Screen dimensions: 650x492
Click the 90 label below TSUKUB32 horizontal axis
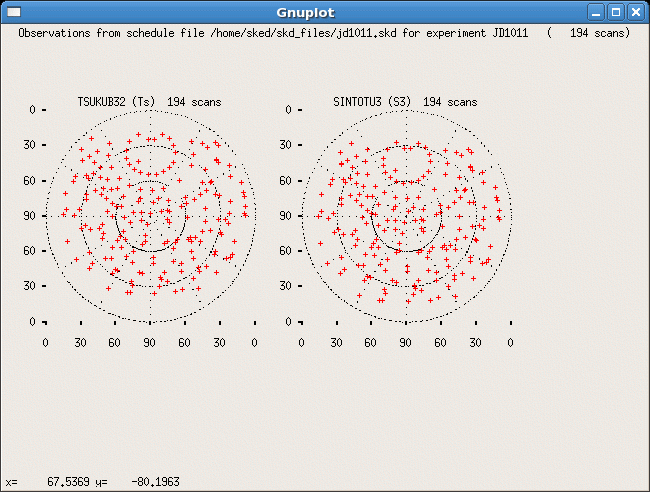(x=150, y=342)
